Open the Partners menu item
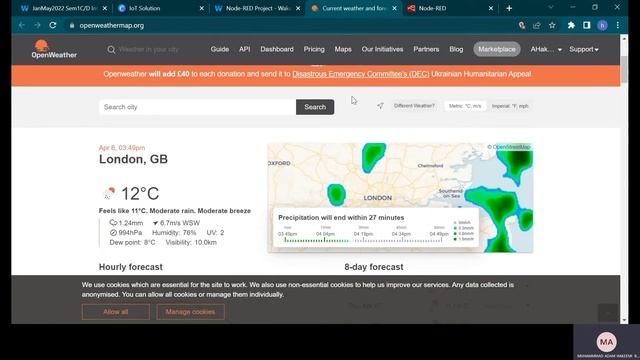 426,49
